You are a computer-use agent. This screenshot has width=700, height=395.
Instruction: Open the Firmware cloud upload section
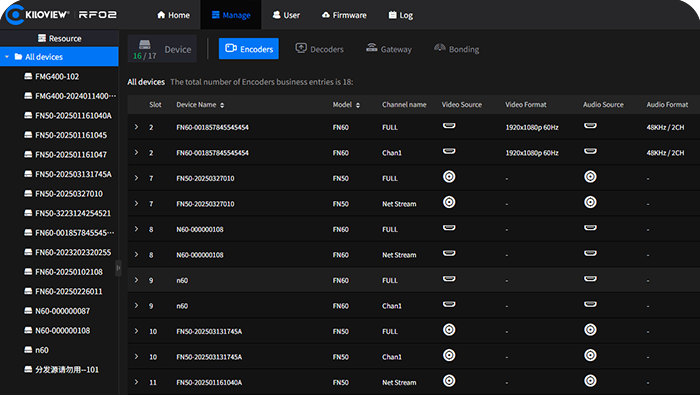344,15
